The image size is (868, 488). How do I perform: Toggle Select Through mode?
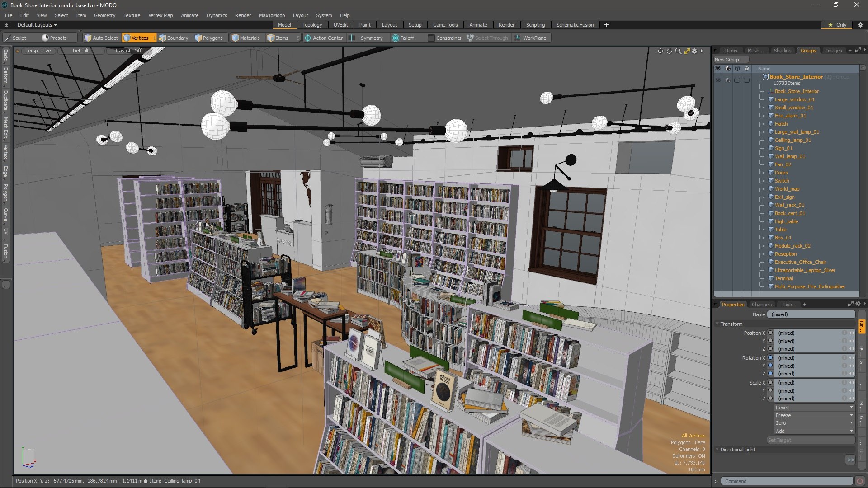(487, 38)
